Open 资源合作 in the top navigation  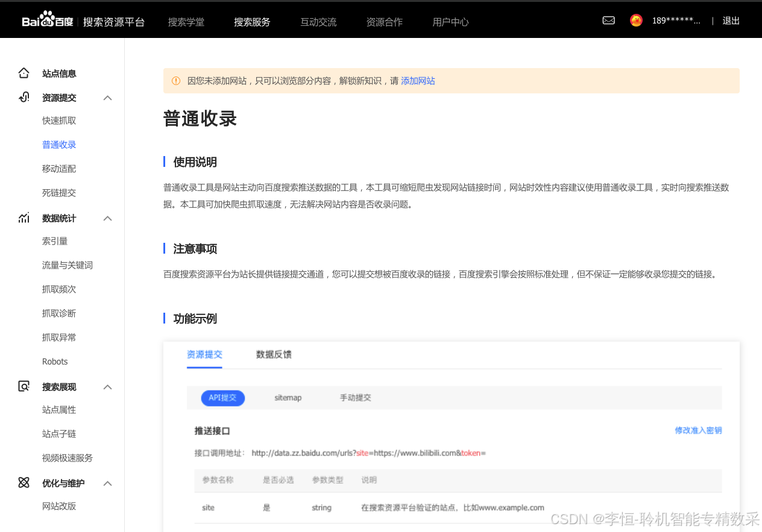384,22
